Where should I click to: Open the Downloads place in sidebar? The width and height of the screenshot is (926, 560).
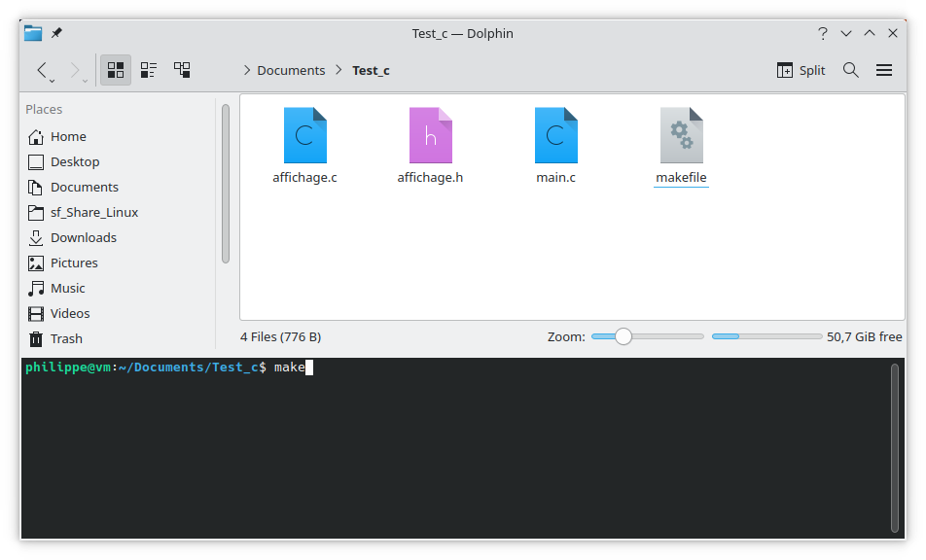coord(85,237)
